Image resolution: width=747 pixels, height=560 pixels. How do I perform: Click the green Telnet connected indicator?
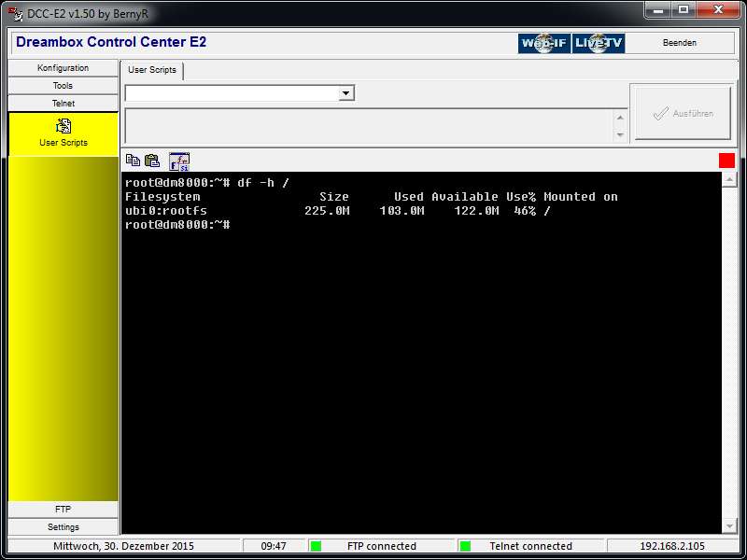click(465, 546)
